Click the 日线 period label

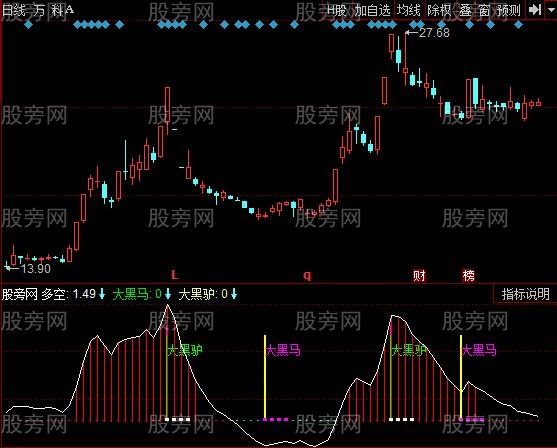[14, 10]
